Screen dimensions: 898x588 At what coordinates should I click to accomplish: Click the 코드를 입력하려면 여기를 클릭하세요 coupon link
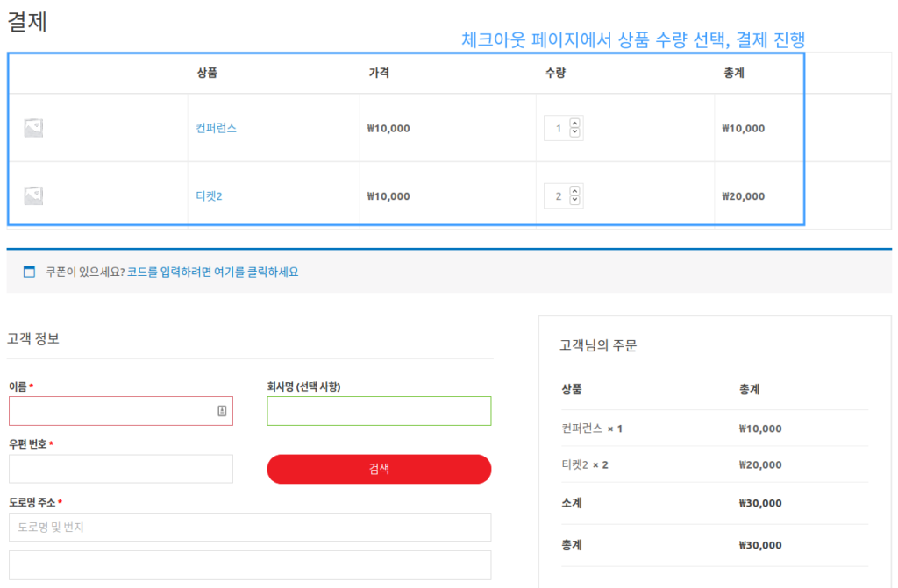pos(212,273)
